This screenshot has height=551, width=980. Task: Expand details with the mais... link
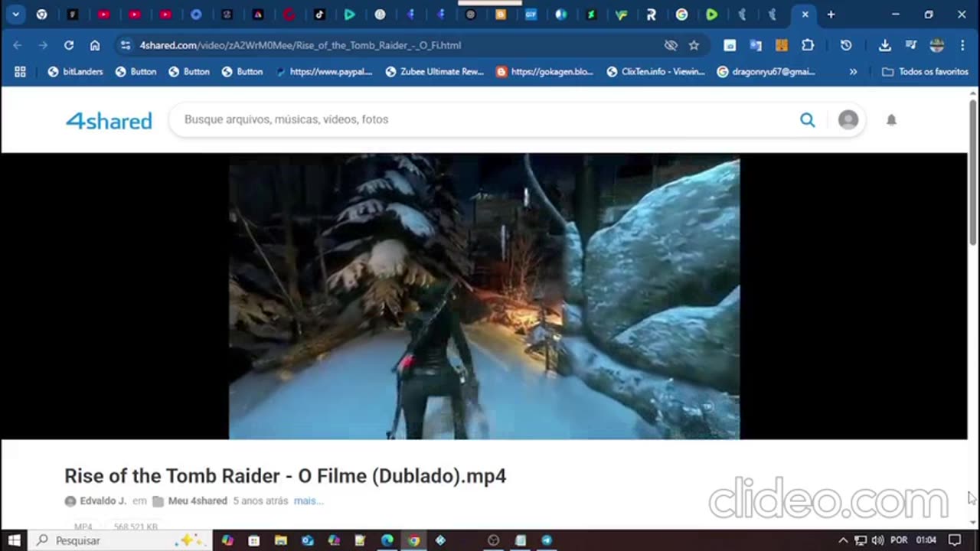pos(309,500)
